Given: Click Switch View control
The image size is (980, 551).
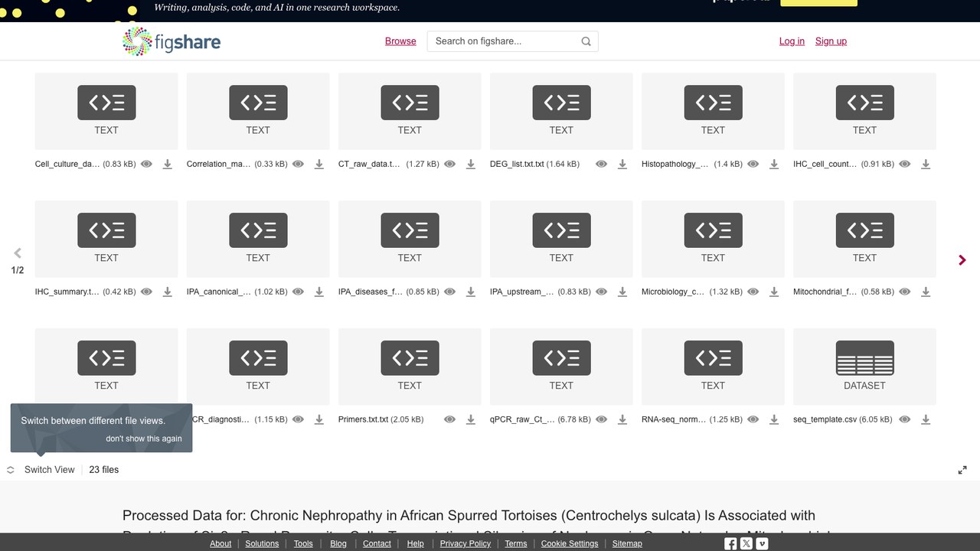Looking at the screenshot, I should tap(41, 470).
